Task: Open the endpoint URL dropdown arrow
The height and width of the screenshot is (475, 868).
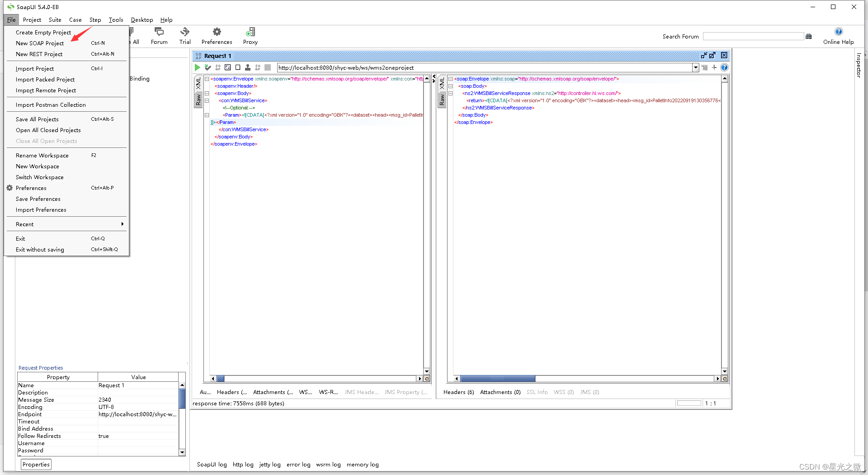Action: (696, 67)
